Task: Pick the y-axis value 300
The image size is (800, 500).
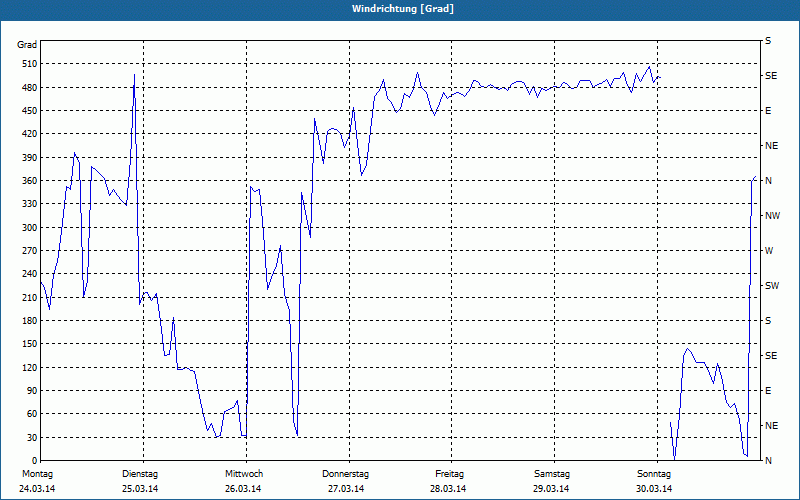Action: 30,228
